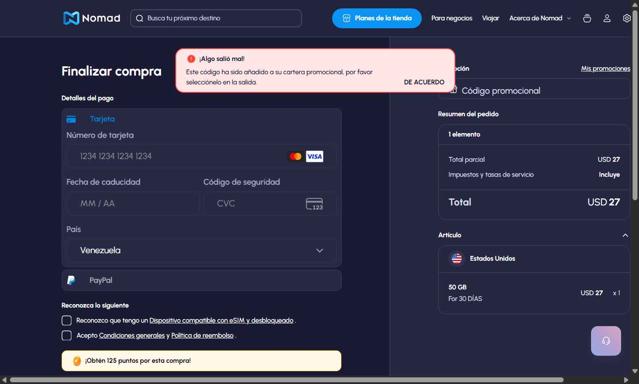This screenshot has height=384, width=639.
Task: Click the Planes de la tienda button
Action: tap(377, 18)
